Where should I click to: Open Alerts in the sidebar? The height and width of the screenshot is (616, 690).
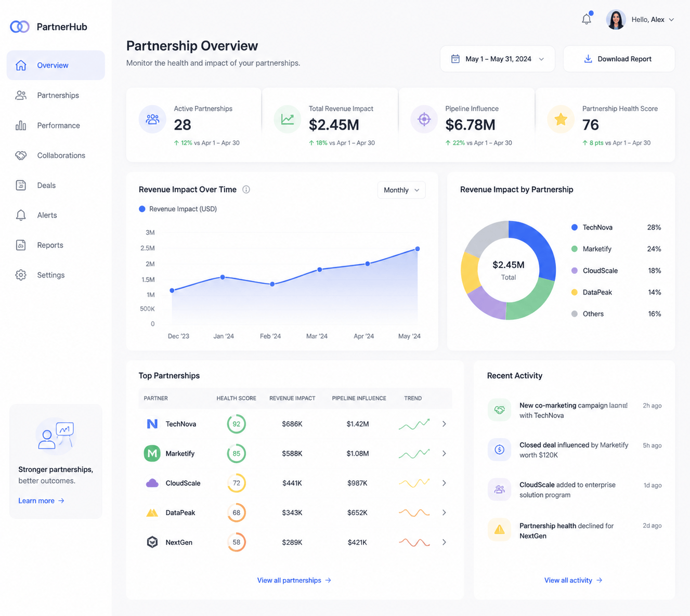coord(56,215)
